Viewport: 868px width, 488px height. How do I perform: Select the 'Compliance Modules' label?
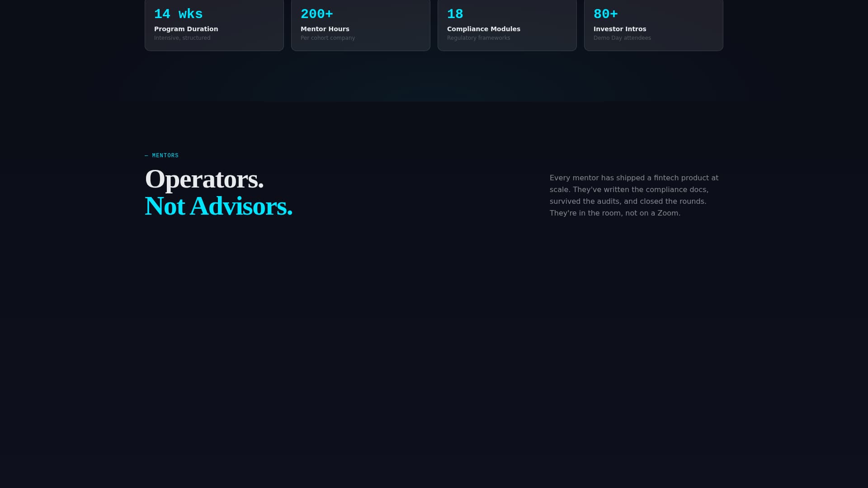pyautogui.click(x=483, y=29)
